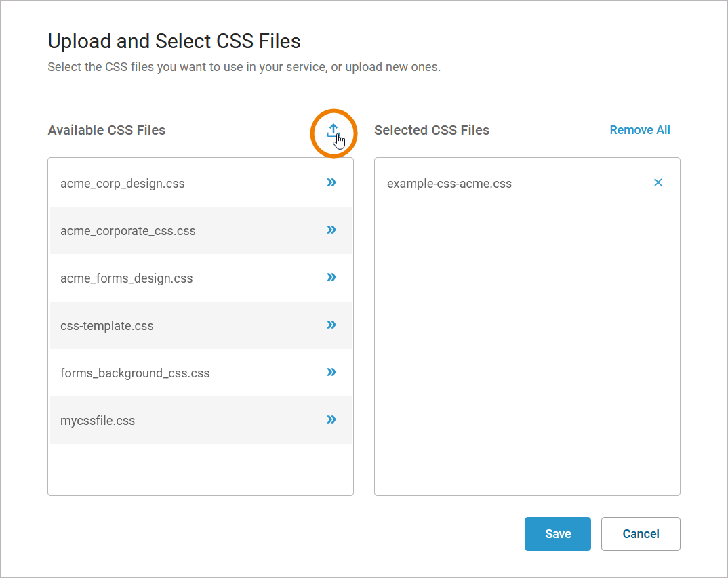The image size is (728, 578).
Task: Select the forms_background_css.css file name
Action: (x=135, y=373)
